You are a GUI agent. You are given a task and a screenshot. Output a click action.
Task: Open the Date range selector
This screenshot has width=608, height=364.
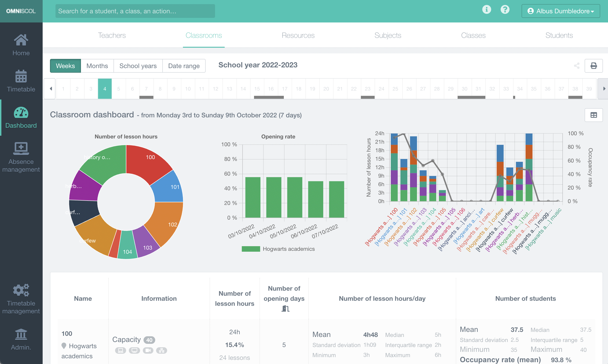(x=184, y=66)
